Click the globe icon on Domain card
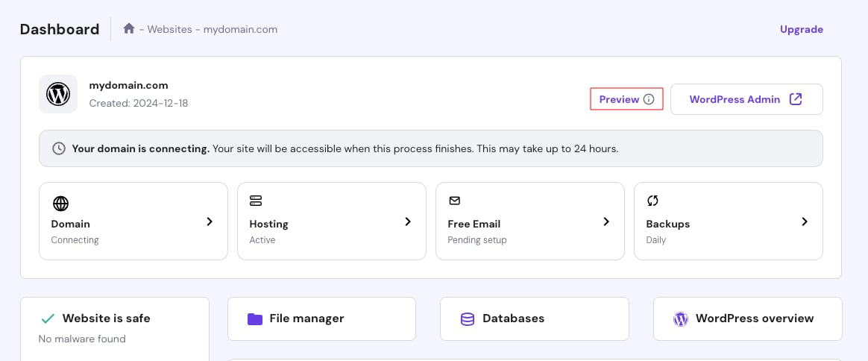Viewport: 868px width, 361px height. [60, 203]
